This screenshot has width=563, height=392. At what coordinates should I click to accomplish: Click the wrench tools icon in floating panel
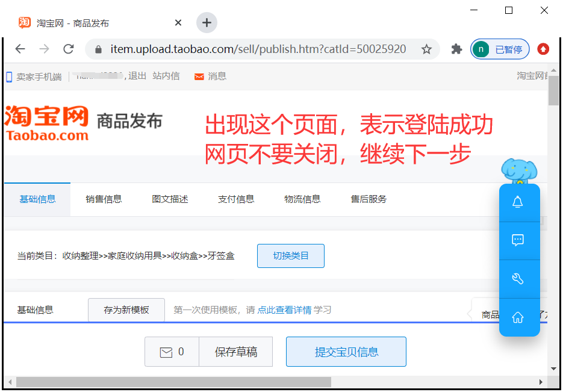pyautogui.click(x=517, y=279)
